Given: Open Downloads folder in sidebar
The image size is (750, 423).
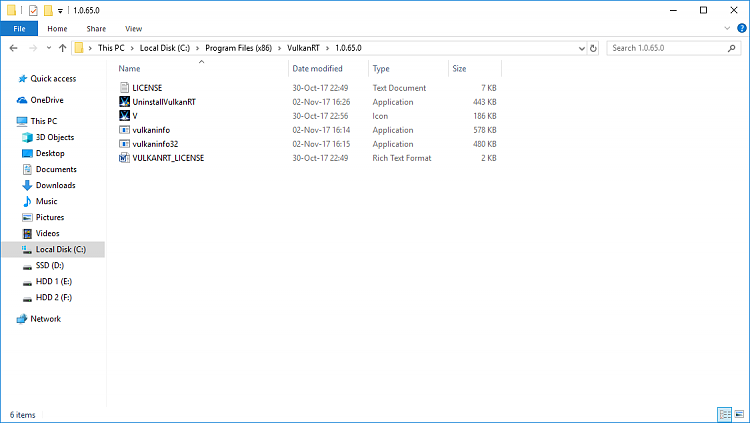Looking at the screenshot, I should [55, 185].
